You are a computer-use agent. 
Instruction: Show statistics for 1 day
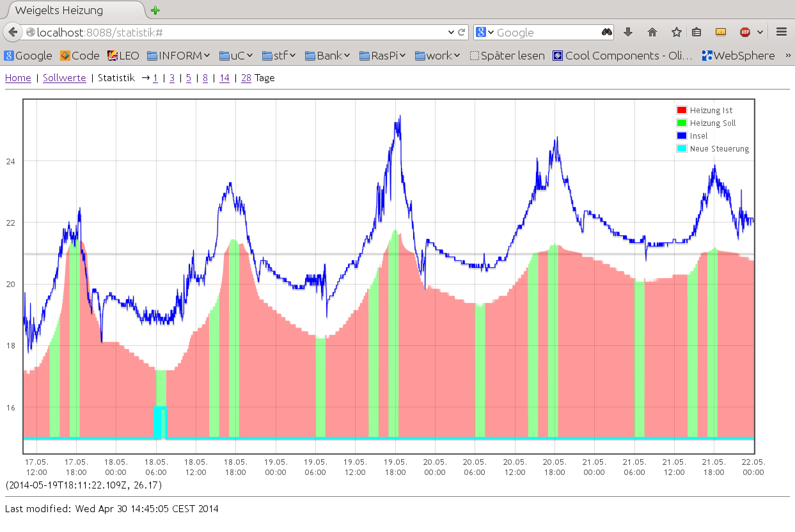155,78
